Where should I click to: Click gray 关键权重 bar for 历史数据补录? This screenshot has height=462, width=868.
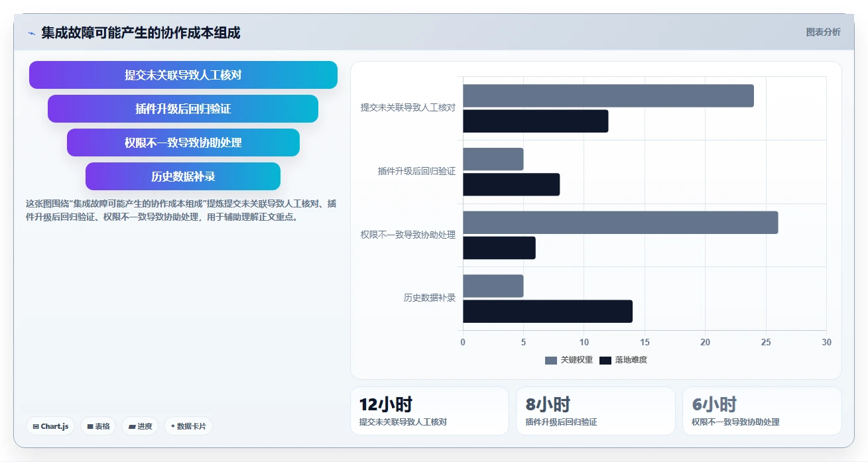point(493,286)
